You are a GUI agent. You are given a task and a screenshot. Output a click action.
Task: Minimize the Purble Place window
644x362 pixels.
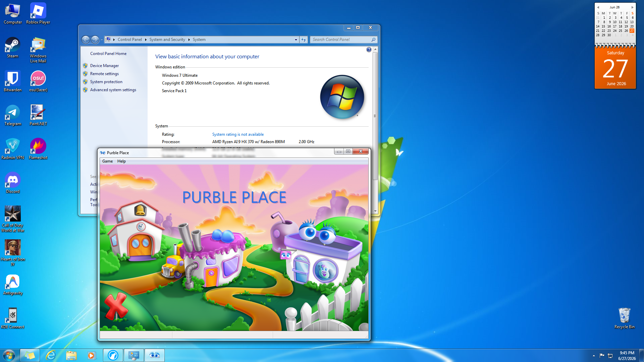[x=339, y=152]
